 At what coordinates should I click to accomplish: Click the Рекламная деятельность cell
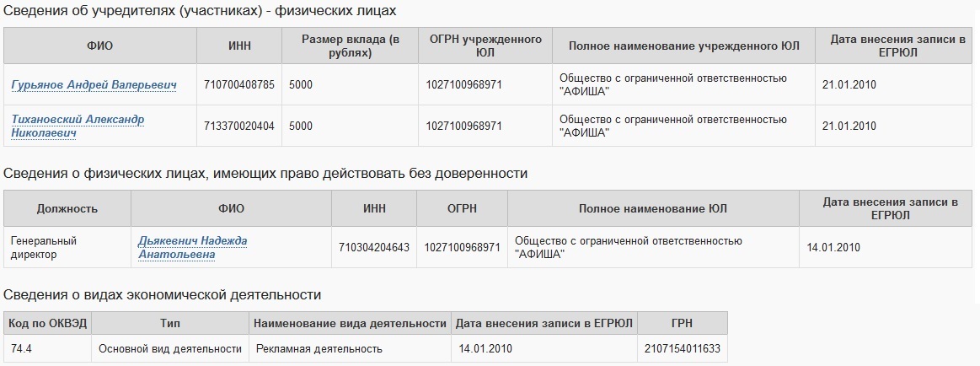[319, 348]
